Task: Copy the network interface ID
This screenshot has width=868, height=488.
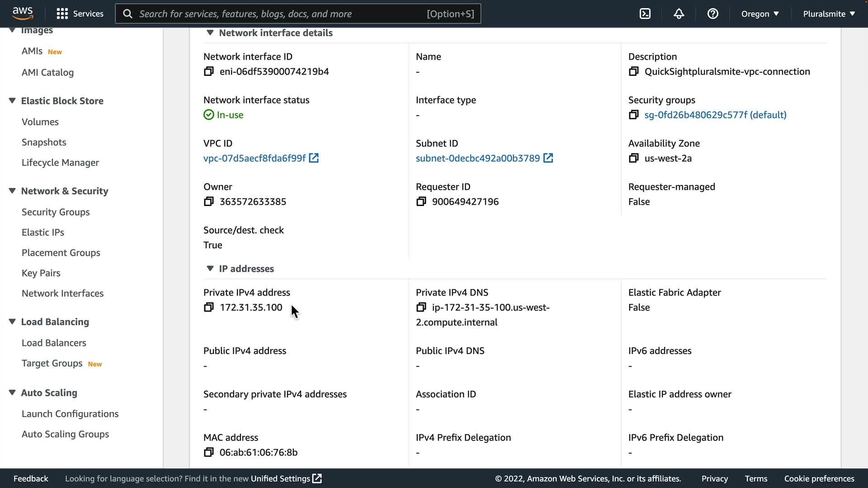Action: click(x=208, y=71)
